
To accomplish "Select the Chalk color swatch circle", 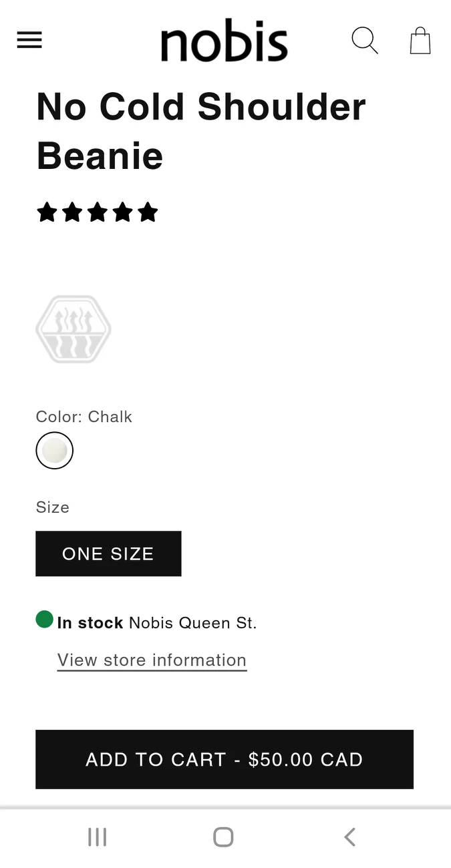I will [54, 450].
